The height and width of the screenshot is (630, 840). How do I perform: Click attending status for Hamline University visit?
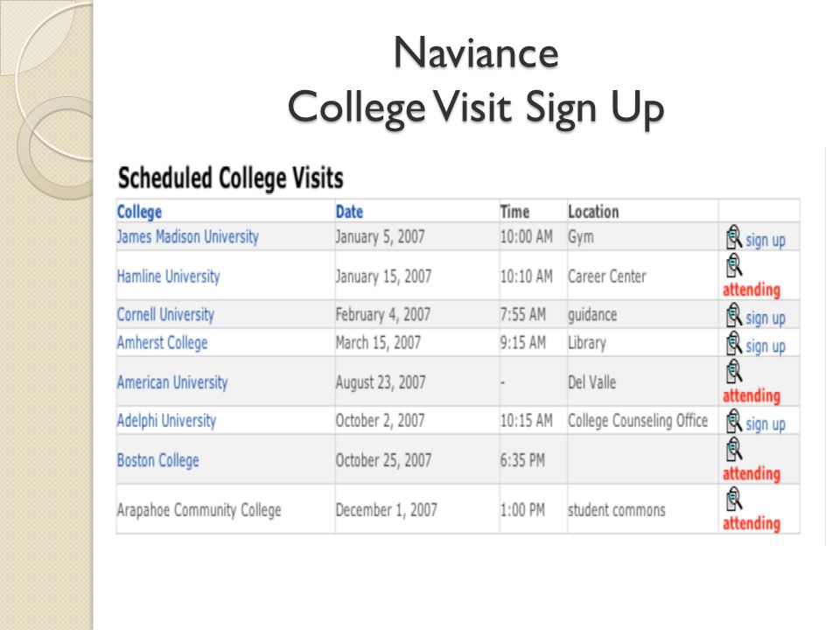point(752,290)
